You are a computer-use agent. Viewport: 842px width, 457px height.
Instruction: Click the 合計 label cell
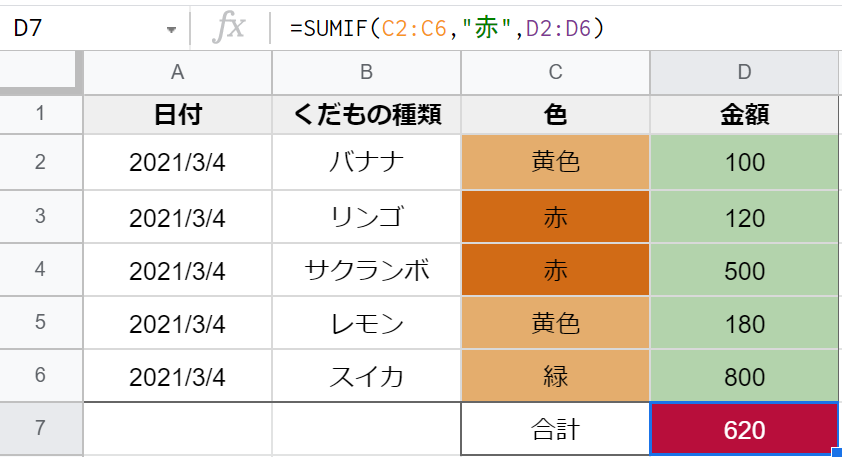[x=555, y=430]
